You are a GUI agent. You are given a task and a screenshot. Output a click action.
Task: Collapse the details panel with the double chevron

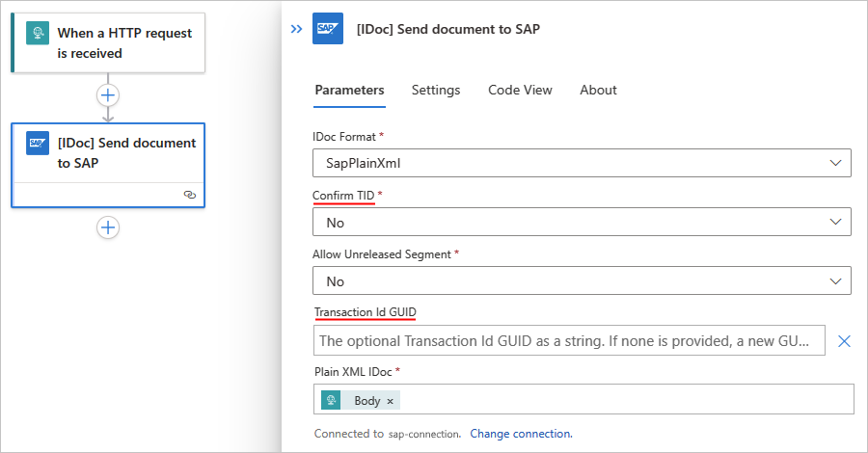click(297, 30)
